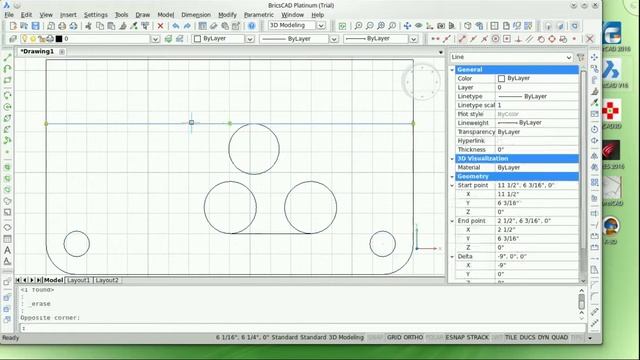Click the Thickness value 0"
The width and height of the screenshot is (640, 360).
537,150
